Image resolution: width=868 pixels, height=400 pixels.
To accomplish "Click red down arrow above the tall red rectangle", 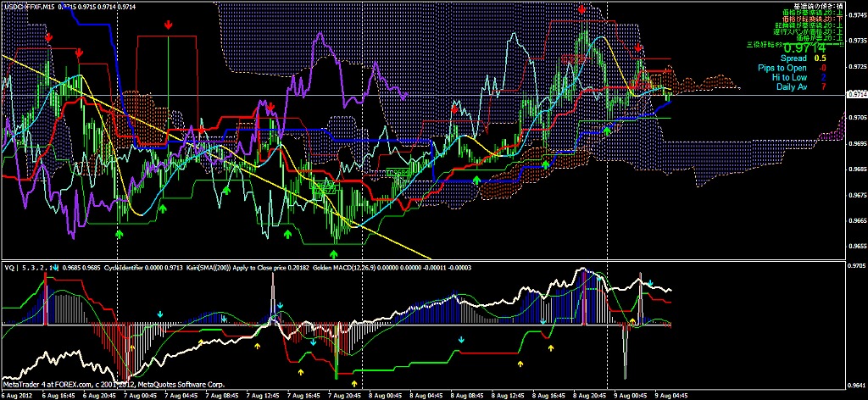I will click(x=169, y=25).
